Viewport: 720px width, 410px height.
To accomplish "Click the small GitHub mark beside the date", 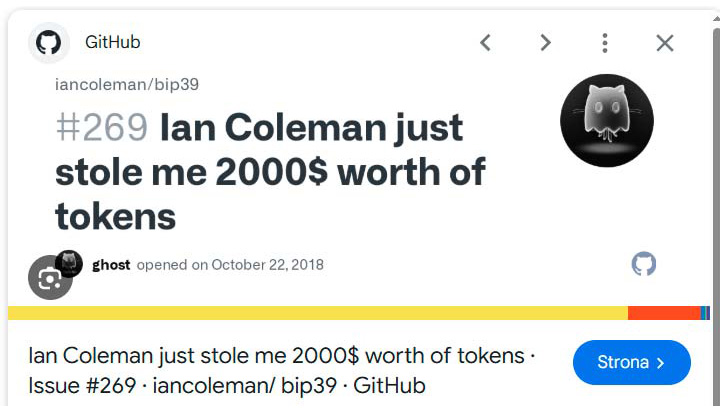I will pyautogui.click(x=644, y=264).
